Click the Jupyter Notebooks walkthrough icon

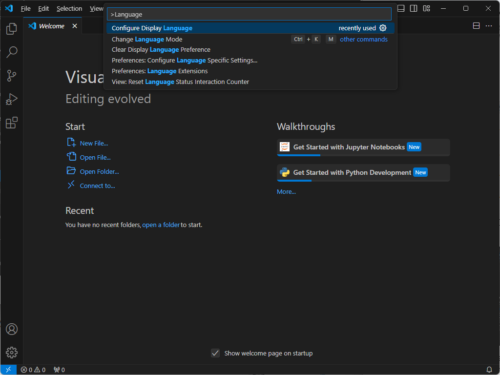click(x=285, y=147)
